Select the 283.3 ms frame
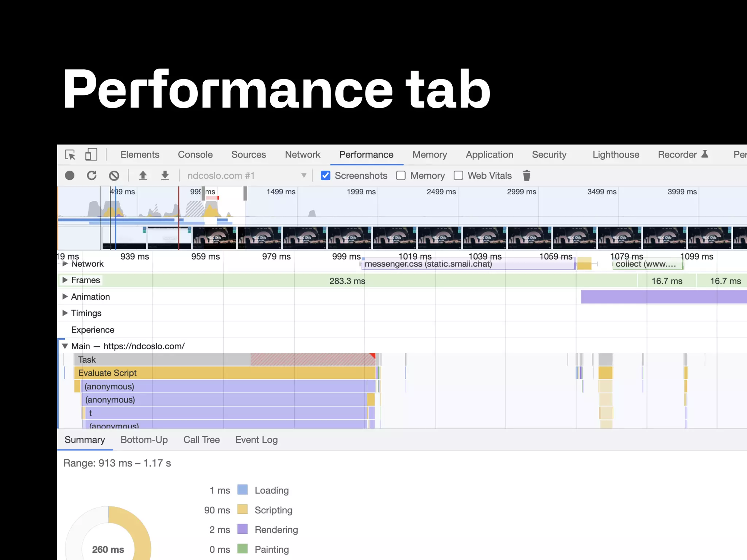This screenshot has height=560, width=747. (x=348, y=281)
